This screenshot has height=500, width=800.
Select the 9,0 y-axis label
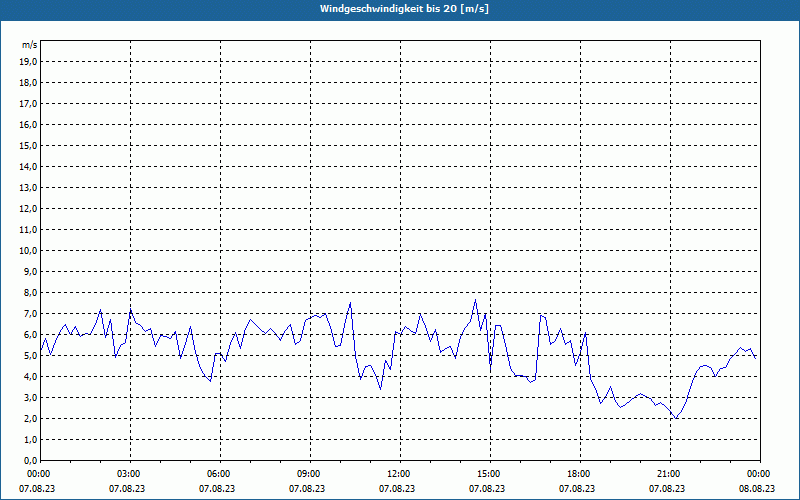pyautogui.click(x=31, y=271)
